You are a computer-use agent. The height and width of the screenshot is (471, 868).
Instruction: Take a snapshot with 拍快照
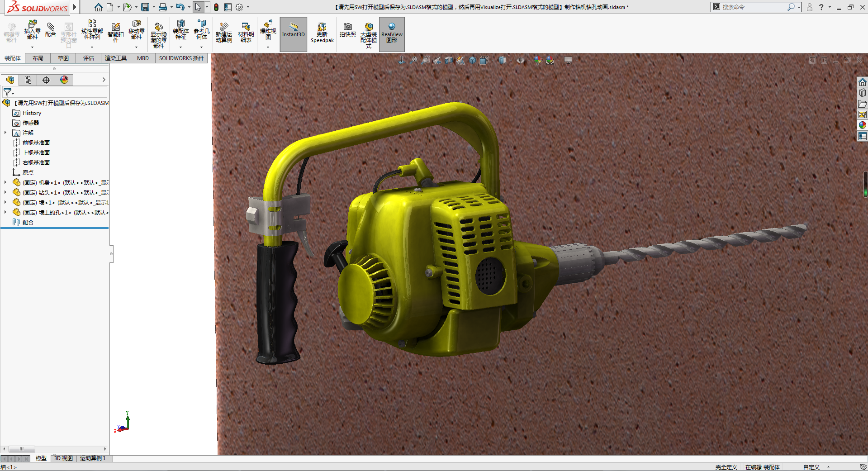347,30
